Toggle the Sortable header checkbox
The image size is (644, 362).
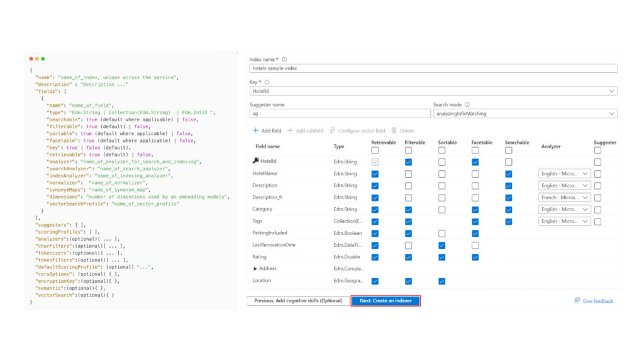click(x=442, y=151)
